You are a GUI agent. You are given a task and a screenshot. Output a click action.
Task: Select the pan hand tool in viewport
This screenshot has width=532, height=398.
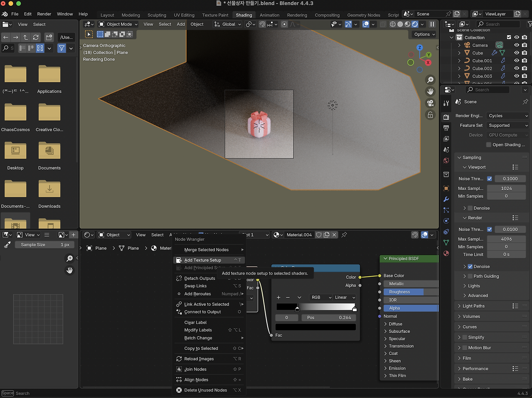tap(430, 91)
